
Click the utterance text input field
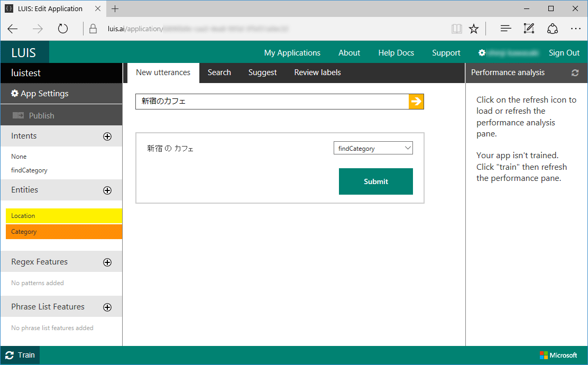click(272, 102)
